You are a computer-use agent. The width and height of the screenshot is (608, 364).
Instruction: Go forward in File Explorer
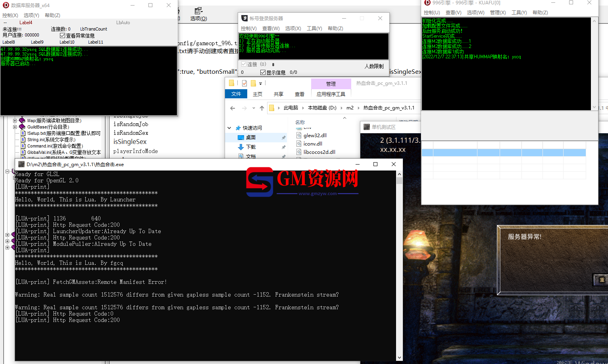click(x=244, y=108)
